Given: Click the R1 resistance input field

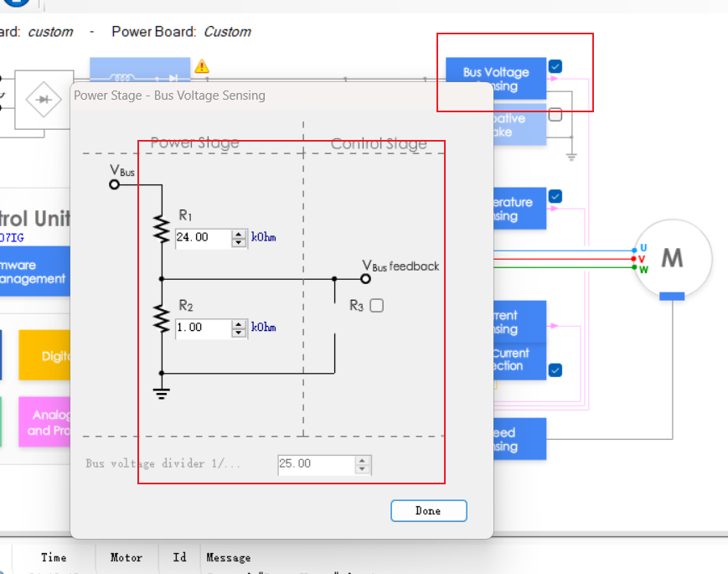Looking at the screenshot, I should (202, 237).
